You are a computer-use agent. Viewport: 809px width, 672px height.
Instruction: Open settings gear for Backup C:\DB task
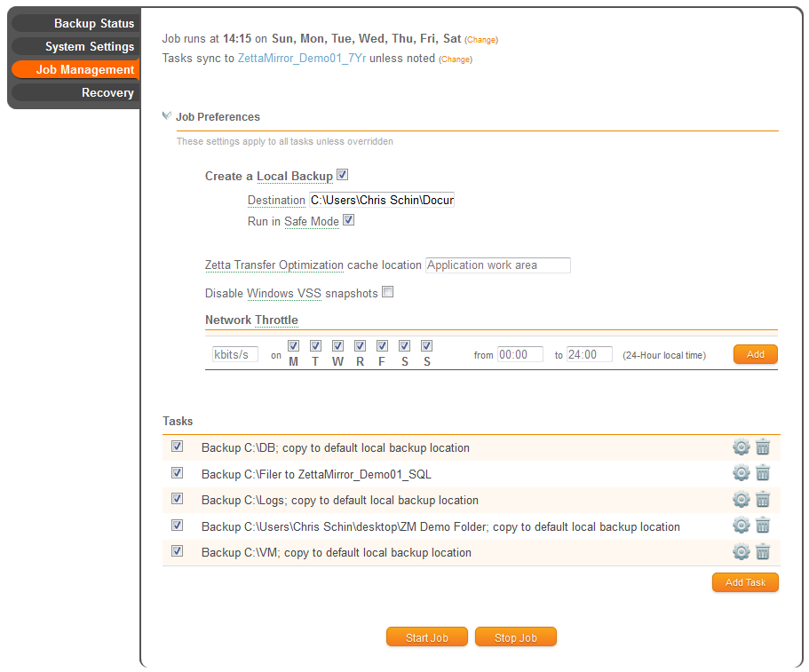[741, 447]
